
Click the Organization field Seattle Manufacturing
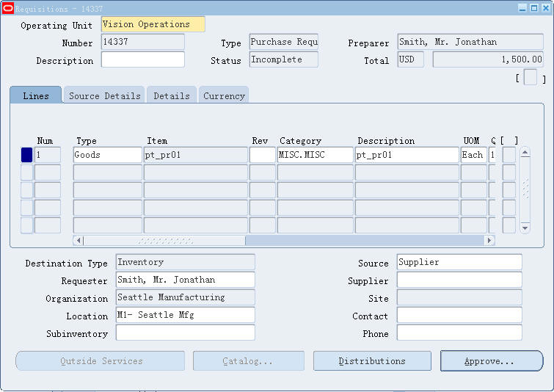(186, 297)
